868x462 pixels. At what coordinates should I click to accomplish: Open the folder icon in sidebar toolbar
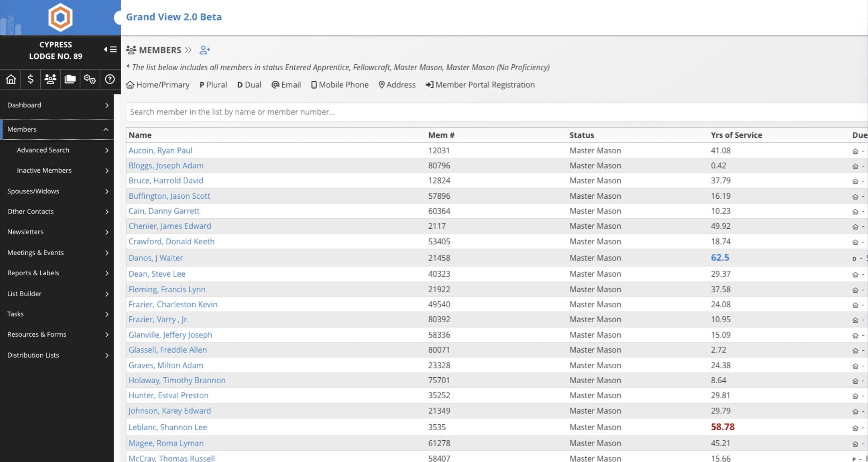[70, 79]
